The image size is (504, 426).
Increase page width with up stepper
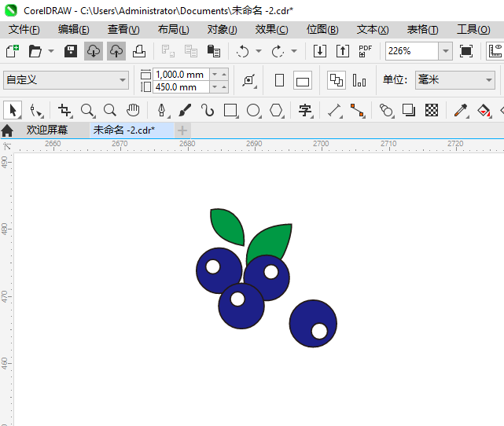coord(224,75)
